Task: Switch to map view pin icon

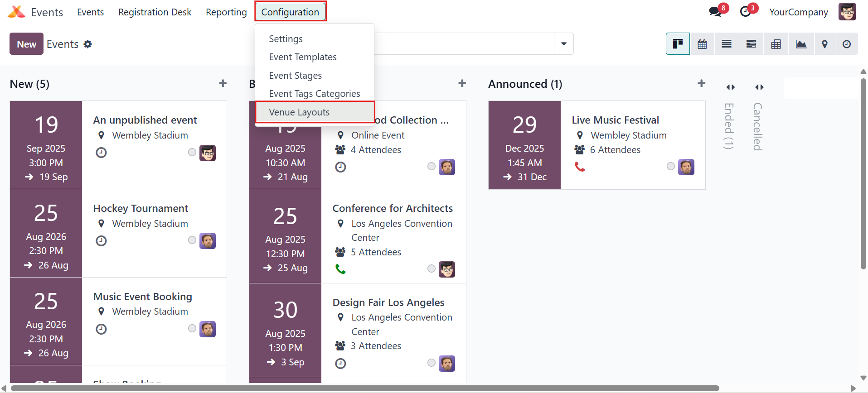Action: coord(825,44)
